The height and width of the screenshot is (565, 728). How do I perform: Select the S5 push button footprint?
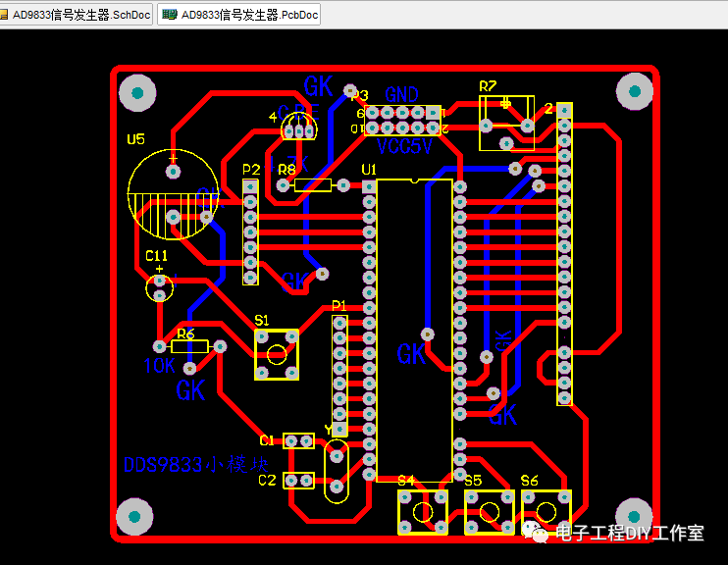click(x=489, y=513)
